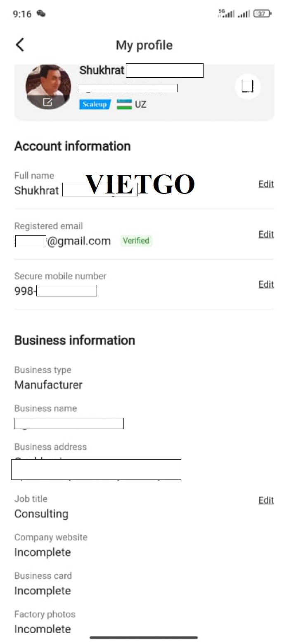
Task: Tap the Verified email badge
Action: tap(136, 241)
